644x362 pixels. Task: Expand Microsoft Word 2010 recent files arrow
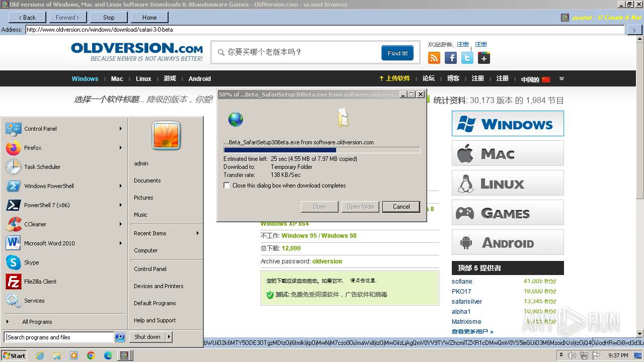pos(121,243)
